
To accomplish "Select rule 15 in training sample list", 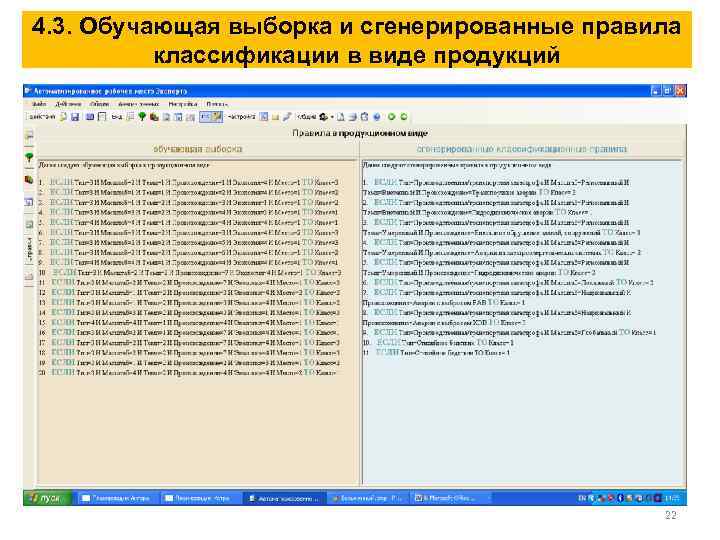I will pos(187,323).
